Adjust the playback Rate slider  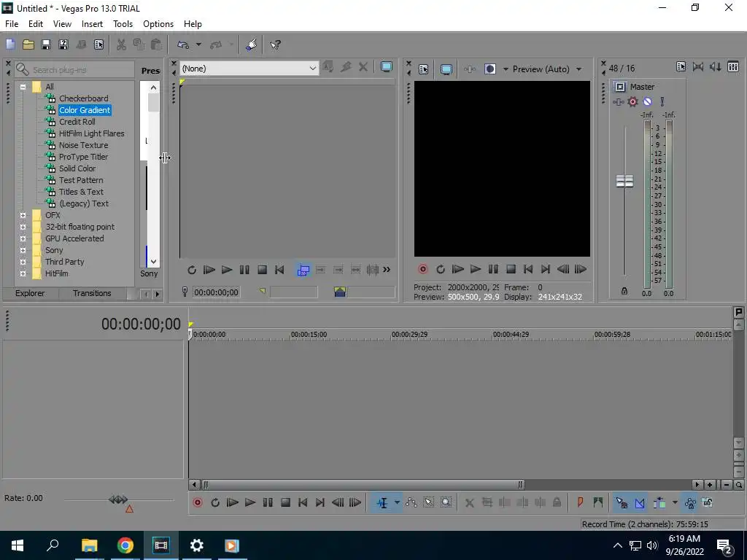coord(119,500)
